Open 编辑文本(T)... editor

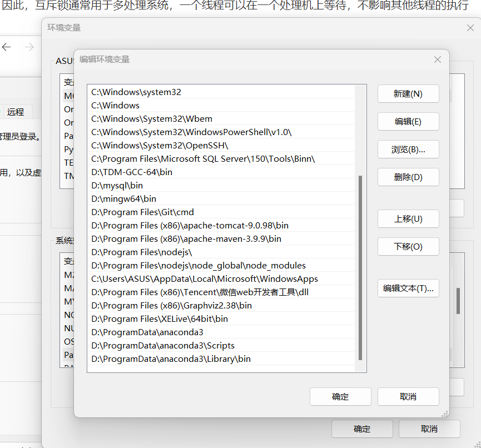tap(408, 288)
